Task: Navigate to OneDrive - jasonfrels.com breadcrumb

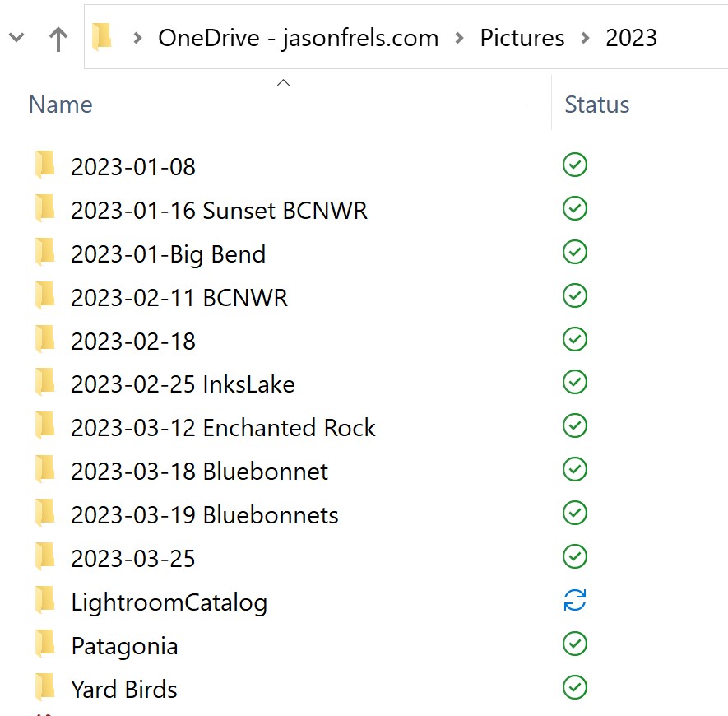Action: pos(298,38)
